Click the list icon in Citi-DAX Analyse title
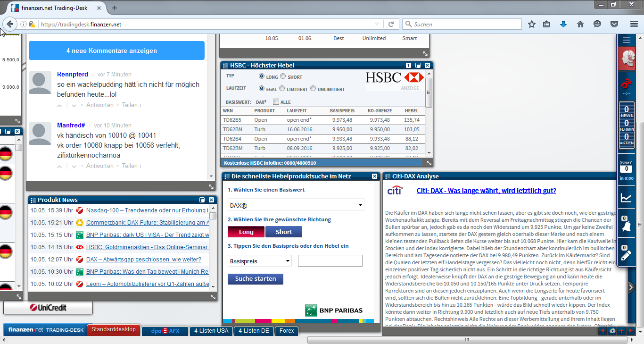Viewport: 644px width, 344px height. click(388, 176)
